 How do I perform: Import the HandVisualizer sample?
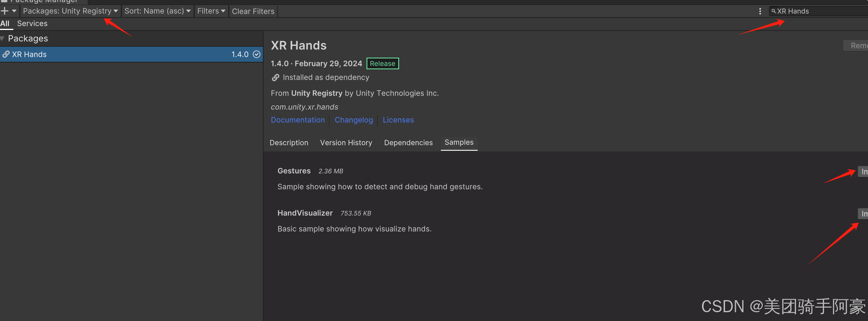pos(863,214)
